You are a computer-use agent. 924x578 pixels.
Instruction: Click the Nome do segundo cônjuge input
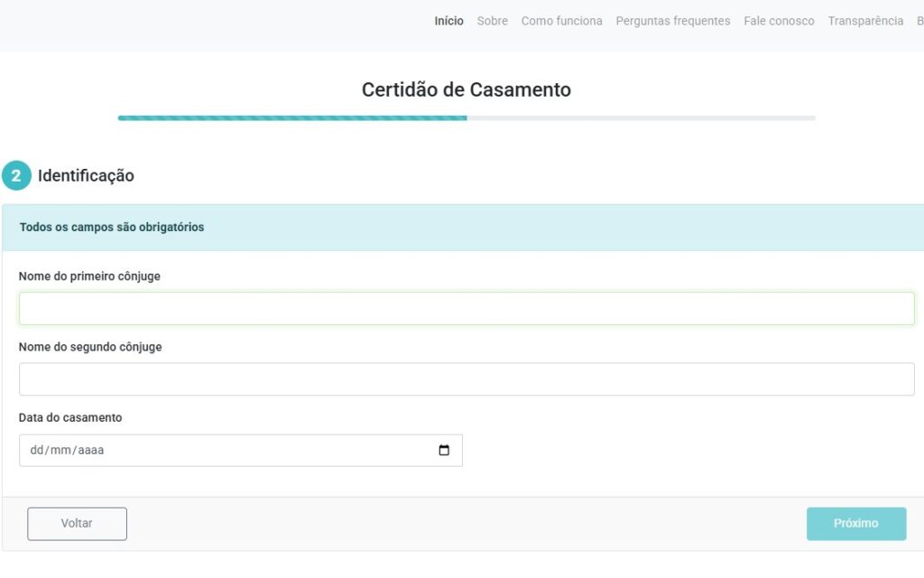[466, 379]
